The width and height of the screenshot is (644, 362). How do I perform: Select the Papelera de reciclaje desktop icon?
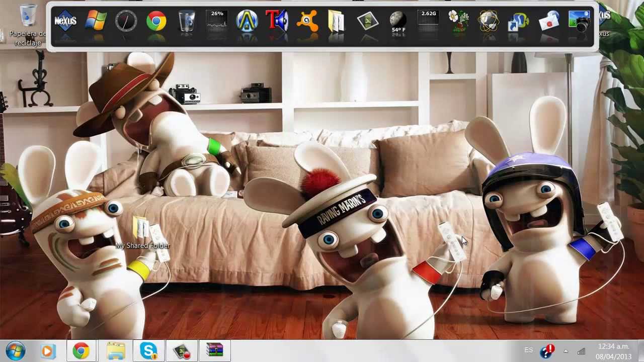pos(28,25)
